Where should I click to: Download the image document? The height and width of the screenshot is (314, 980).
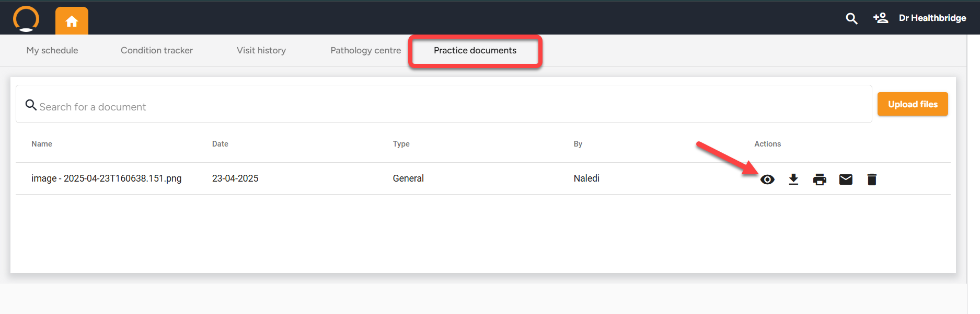pyautogui.click(x=793, y=180)
